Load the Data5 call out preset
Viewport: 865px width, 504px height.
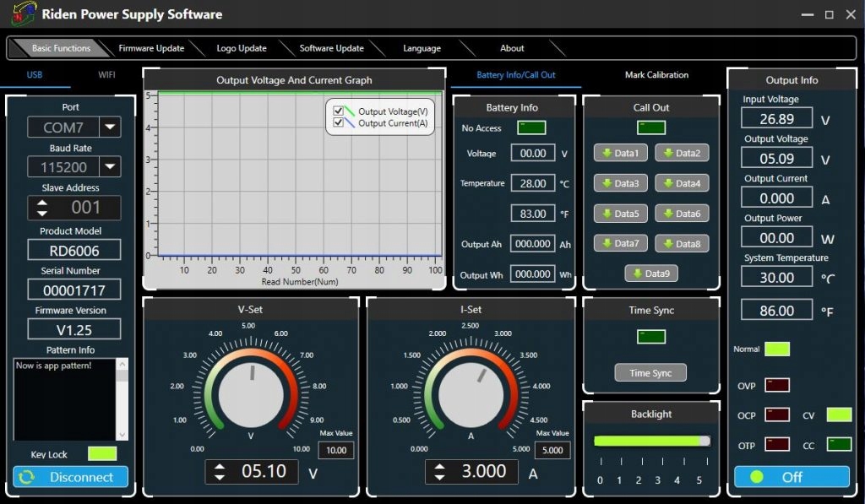[x=620, y=214]
